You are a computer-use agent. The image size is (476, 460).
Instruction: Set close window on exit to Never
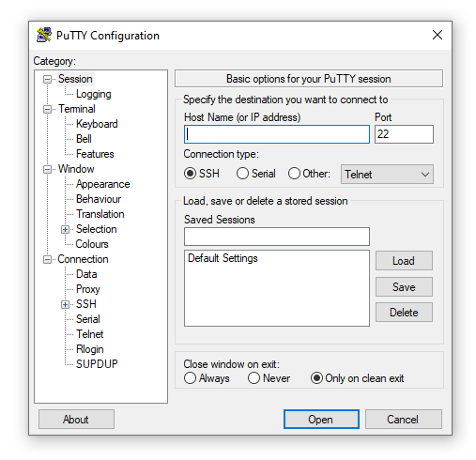coord(253,378)
